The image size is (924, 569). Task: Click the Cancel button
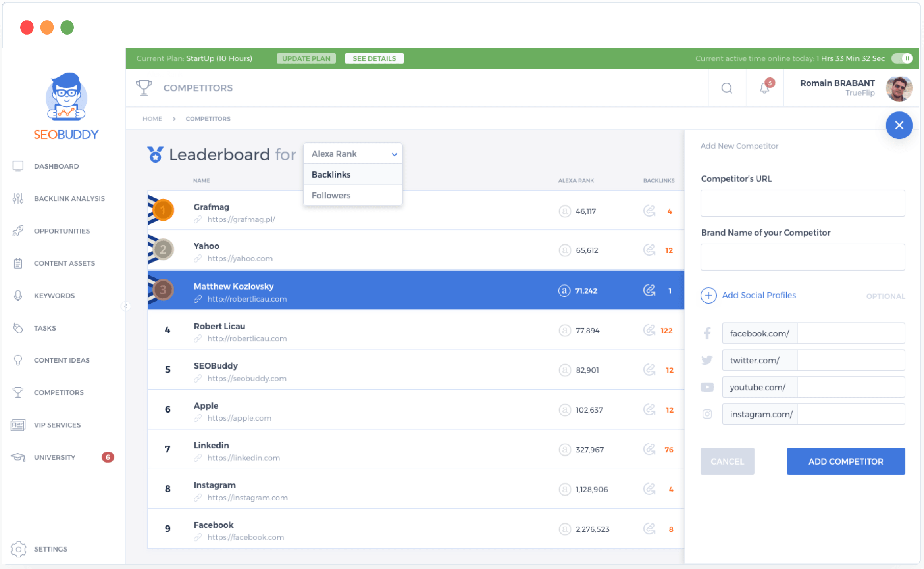click(727, 461)
